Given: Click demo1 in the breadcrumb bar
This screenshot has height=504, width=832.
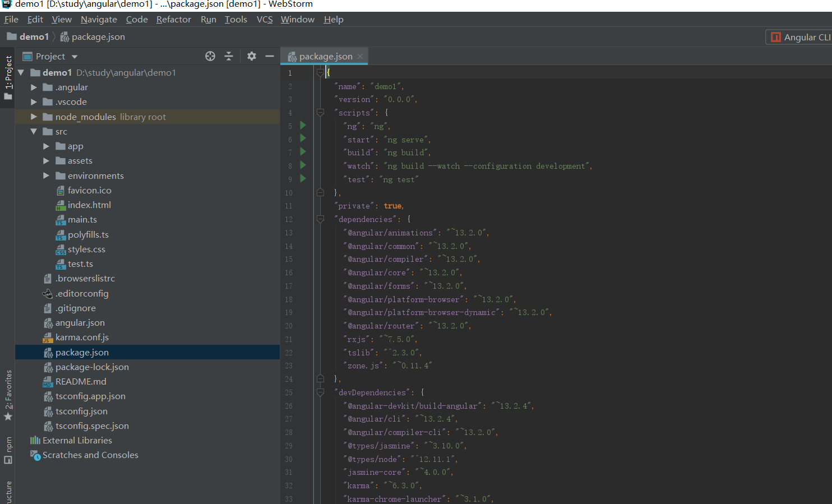Looking at the screenshot, I should pyautogui.click(x=34, y=37).
